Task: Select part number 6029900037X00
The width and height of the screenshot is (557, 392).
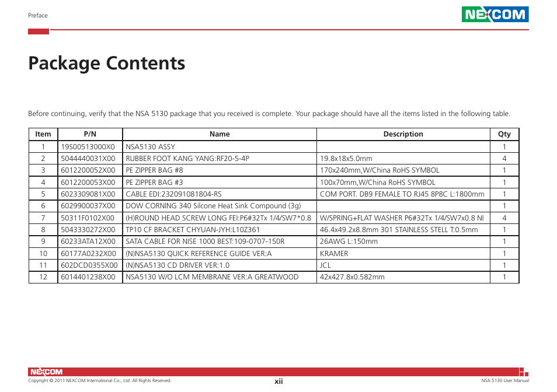Action: click(x=88, y=206)
